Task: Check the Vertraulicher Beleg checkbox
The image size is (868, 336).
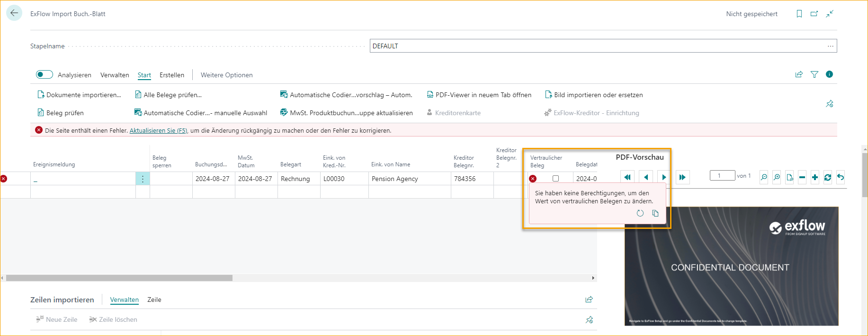Action: [555, 179]
